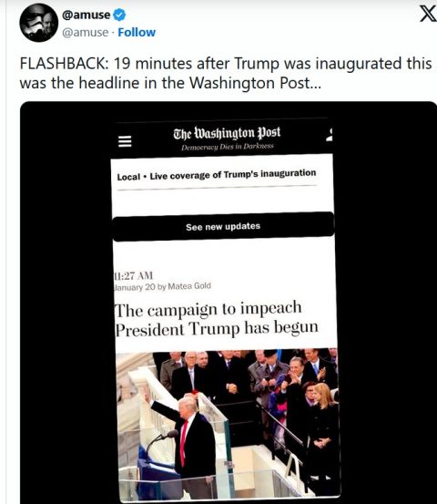Open the Local section link

pyautogui.click(x=128, y=177)
